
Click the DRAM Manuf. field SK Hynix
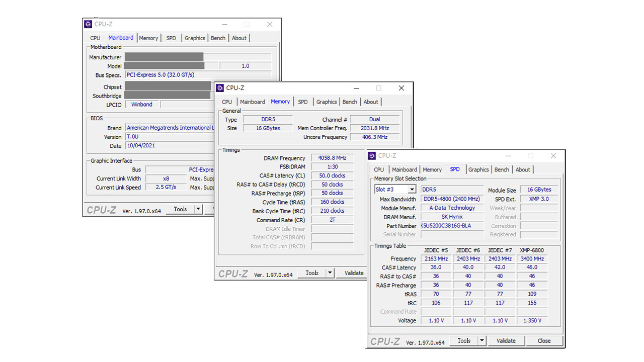[x=452, y=217]
